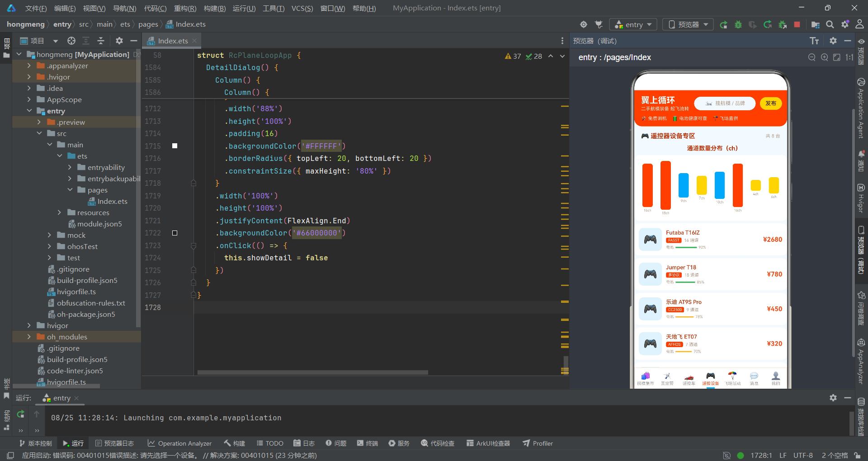Open the 预览器 device dropdown
Screen dimensions: 868x461
point(688,24)
